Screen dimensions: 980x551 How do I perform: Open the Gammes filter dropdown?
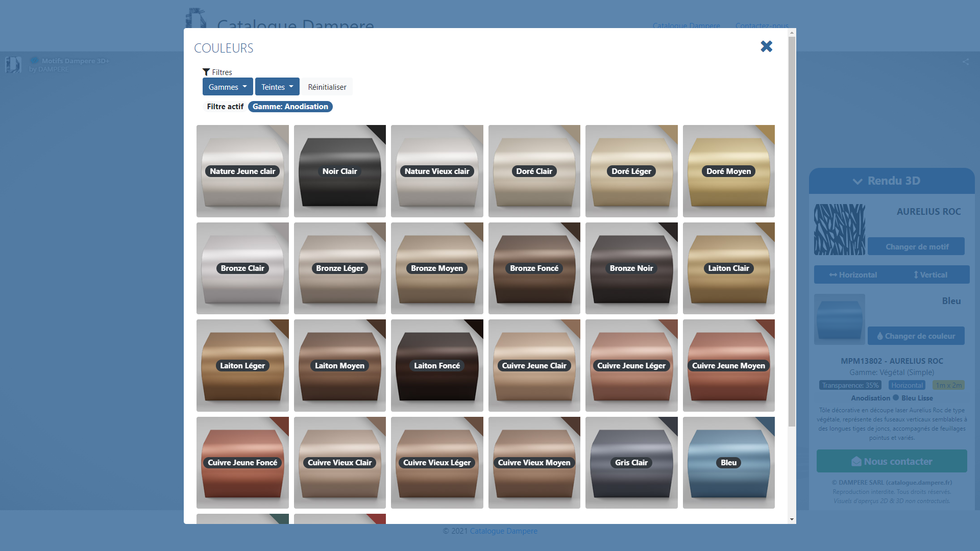coord(228,87)
